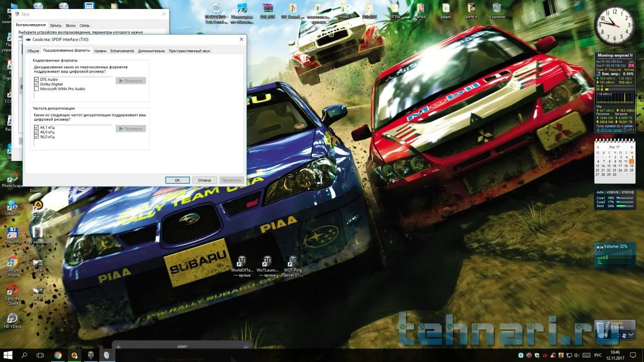Click OK in the SPDIF properties dialog
The height and width of the screenshot is (362, 644).
178,180
